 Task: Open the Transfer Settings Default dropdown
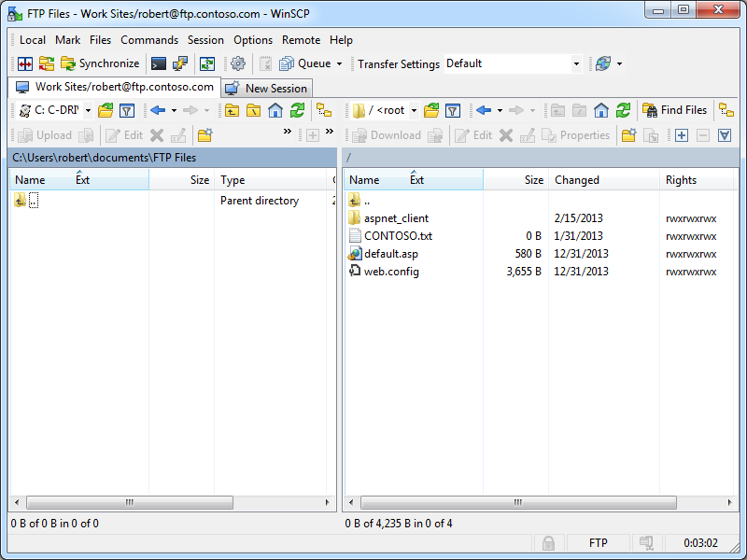576,63
